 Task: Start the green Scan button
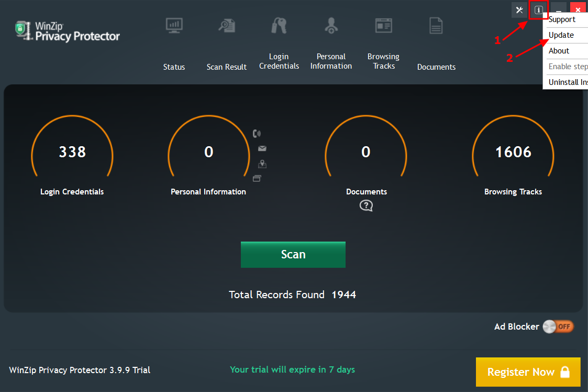pyautogui.click(x=293, y=255)
